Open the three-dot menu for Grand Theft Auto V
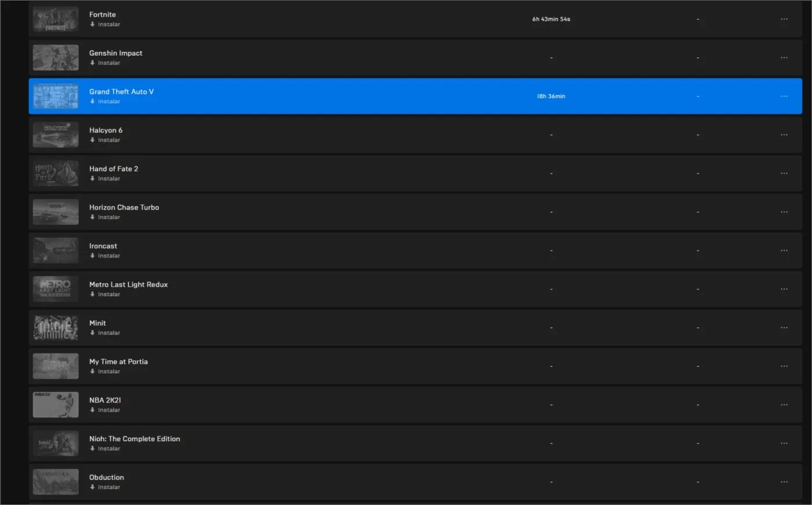 click(784, 96)
